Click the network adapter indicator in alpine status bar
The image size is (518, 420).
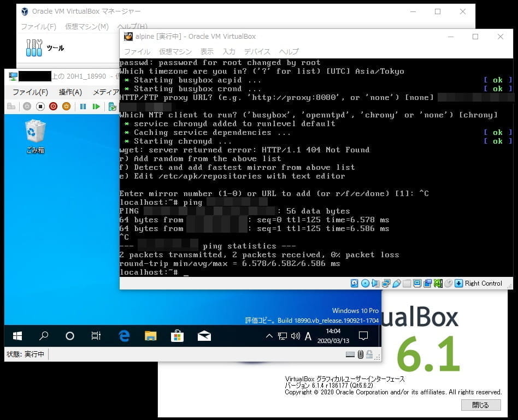(386, 283)
